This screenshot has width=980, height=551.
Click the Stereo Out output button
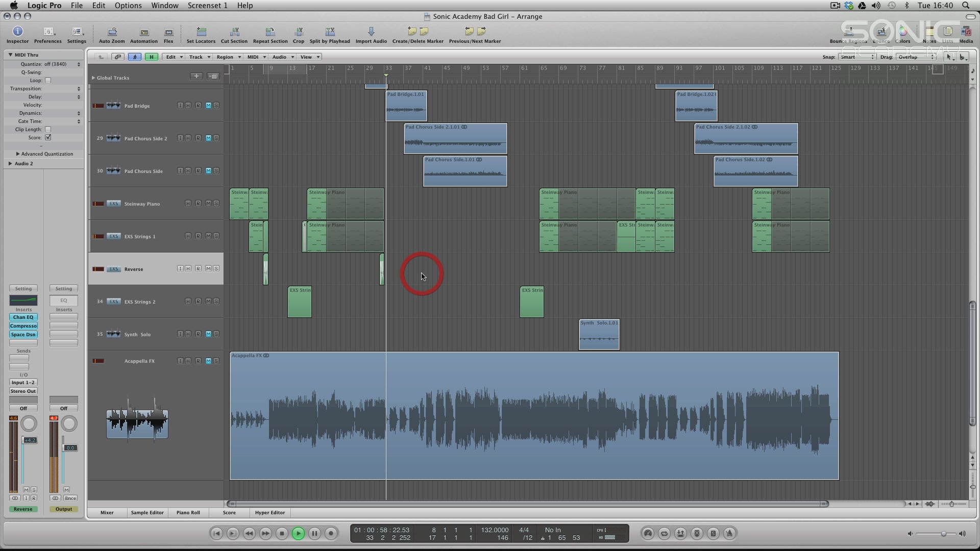click(x=23, y=391)
